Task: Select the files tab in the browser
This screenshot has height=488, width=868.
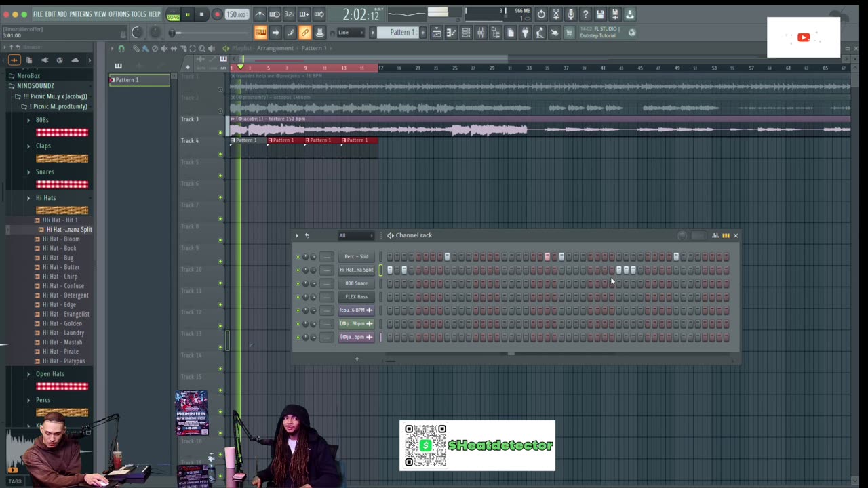Action: (x=29, y=60)
